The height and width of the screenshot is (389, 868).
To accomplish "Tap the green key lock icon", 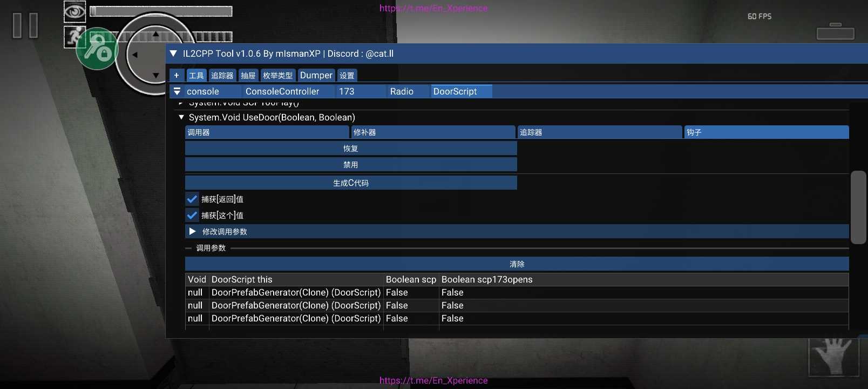I will point(97,50).
